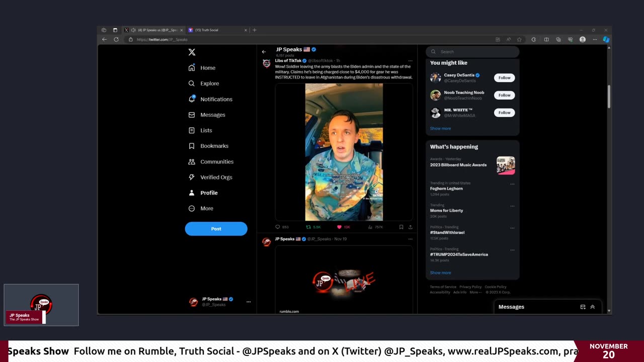Click 2023 Billboard Music Awards thumbnail image
Viewport: 644px width, 362px height.
pos(506,165)
